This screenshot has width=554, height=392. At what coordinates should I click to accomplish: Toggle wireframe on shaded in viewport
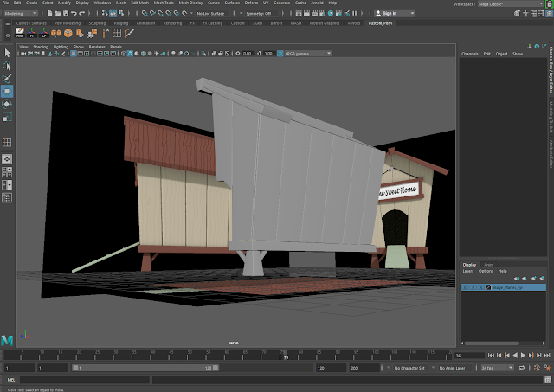pyautogui.click(x=145, y=54)
